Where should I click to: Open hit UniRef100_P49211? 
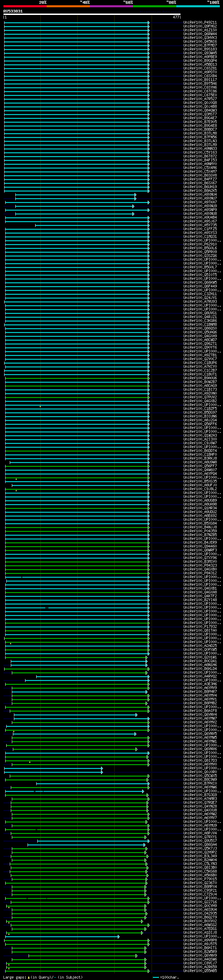point(200,23)
